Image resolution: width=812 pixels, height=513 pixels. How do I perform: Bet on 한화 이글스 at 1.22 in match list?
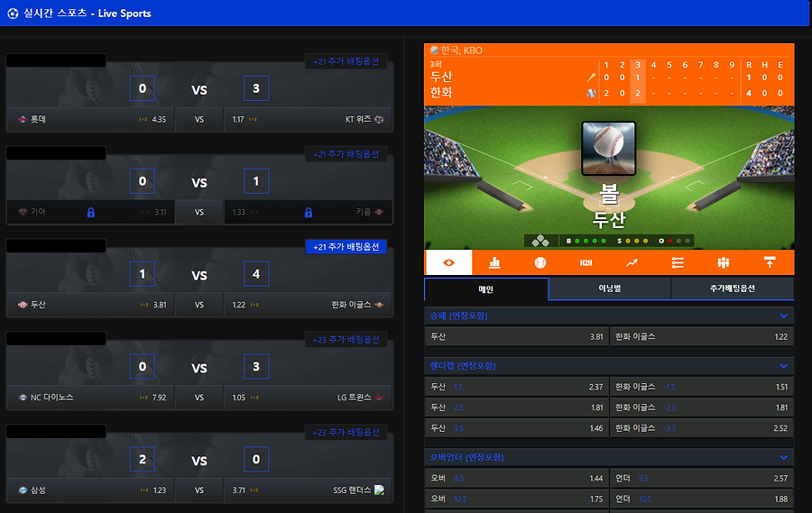coord(309,305)
